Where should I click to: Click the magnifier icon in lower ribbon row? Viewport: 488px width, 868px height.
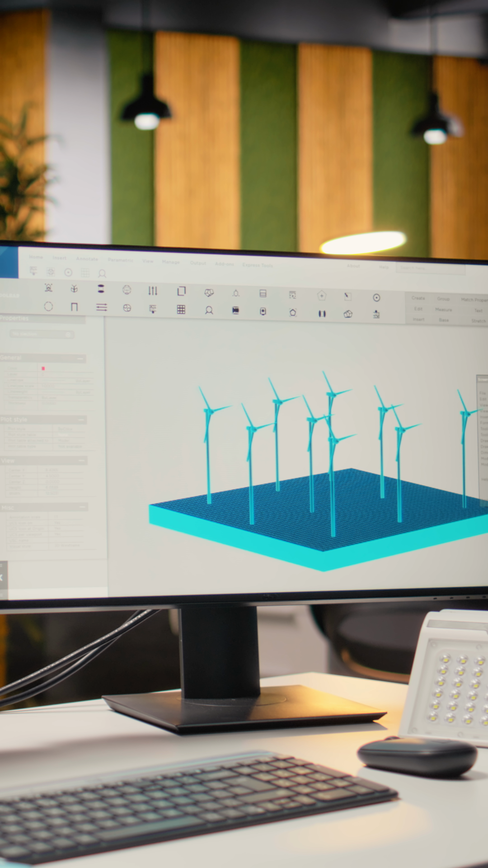point(209,311)
